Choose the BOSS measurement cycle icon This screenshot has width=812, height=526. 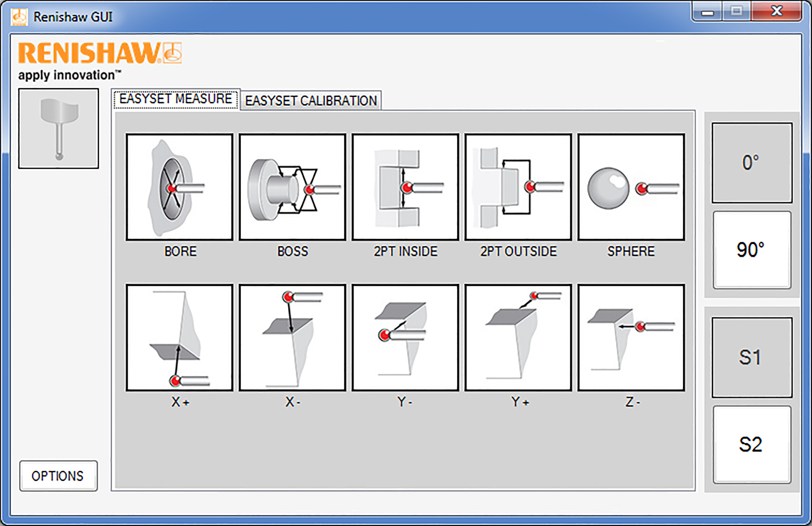point(292,187)
